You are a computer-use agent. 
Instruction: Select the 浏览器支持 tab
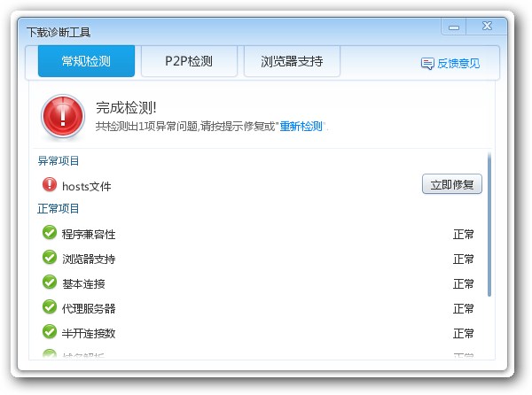[x=291, y=62]
